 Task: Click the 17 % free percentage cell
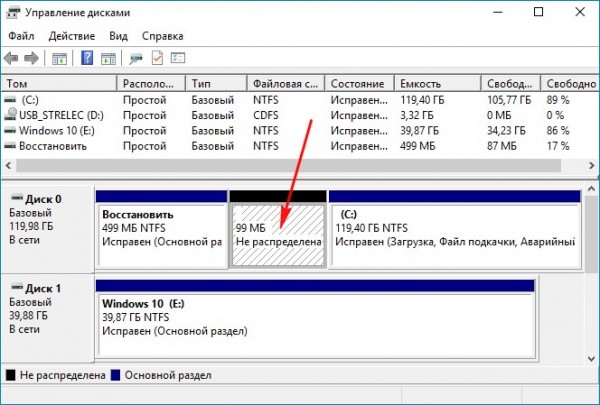click(558, 146)
